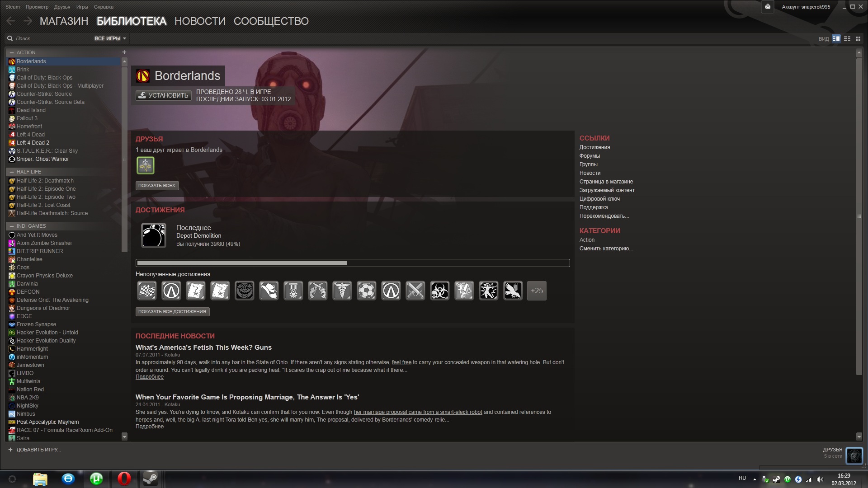Screen dimensions: 868x488
Task: Click the Depot Demolition bomb achievement icon
Action: pyautogui.click(x=154, y=235)
